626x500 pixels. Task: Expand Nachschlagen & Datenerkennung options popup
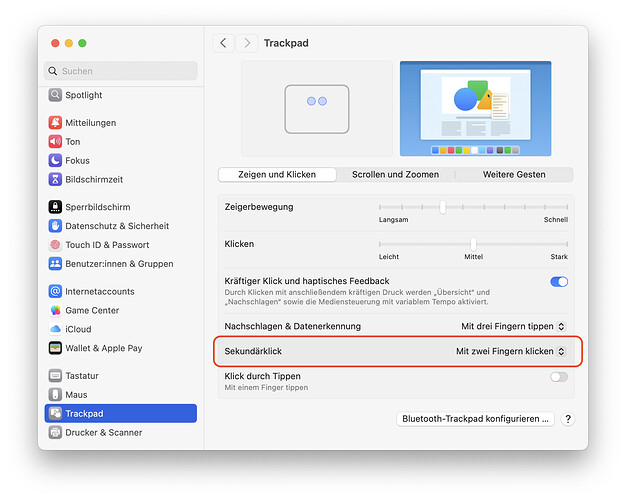[x=513, y=326]
